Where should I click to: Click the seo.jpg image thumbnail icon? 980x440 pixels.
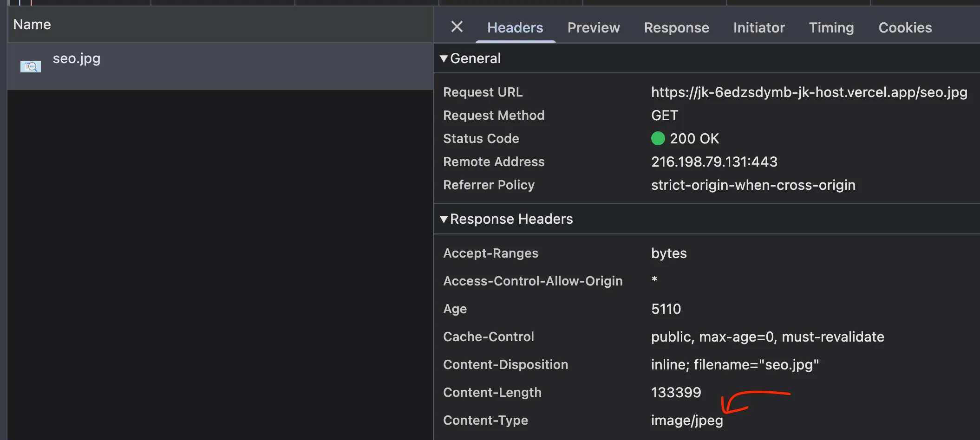[31, 67]
